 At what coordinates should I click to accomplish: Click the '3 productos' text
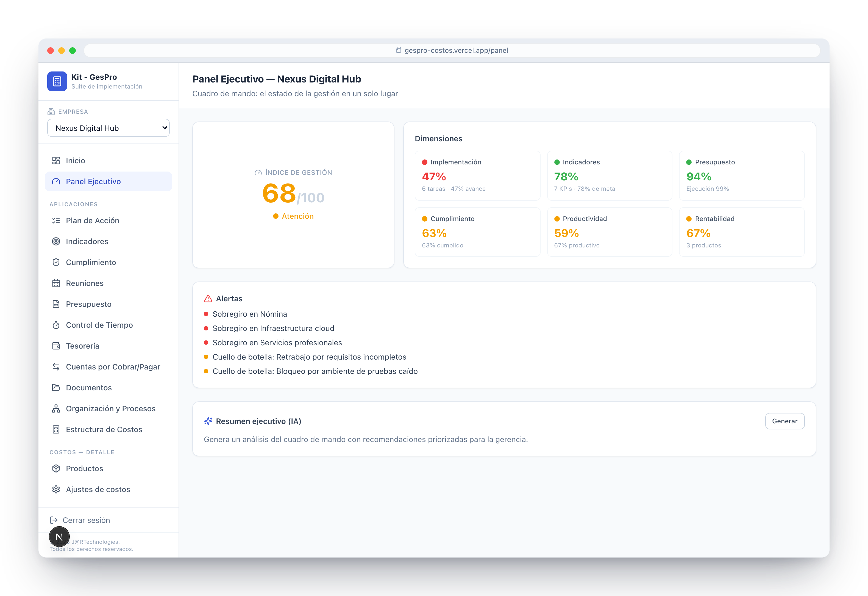[x=703, y=245]
